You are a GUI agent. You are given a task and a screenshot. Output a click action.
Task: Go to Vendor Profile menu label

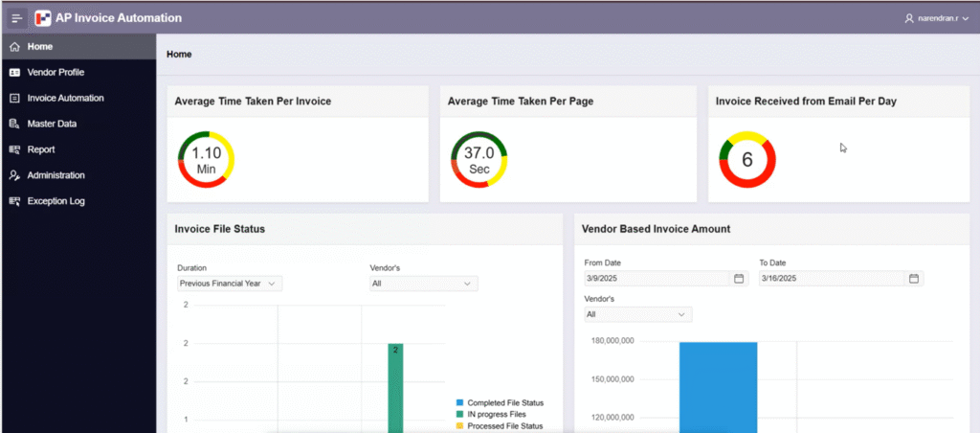pos(56,72)
